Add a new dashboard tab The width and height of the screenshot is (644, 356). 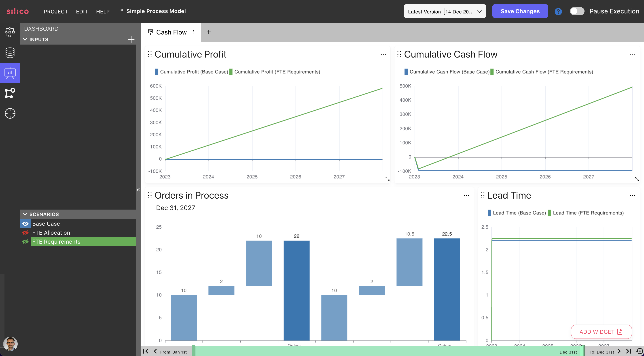pyautogui.click(x=208, y=32)
